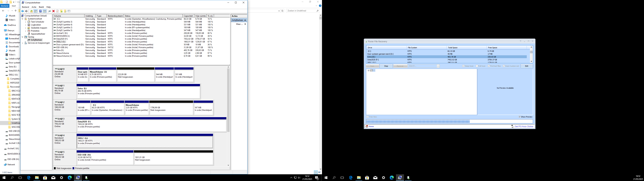644x181 pixels.
Task: Toggle the Find lost files checkbox
Action: click(489, 66)
